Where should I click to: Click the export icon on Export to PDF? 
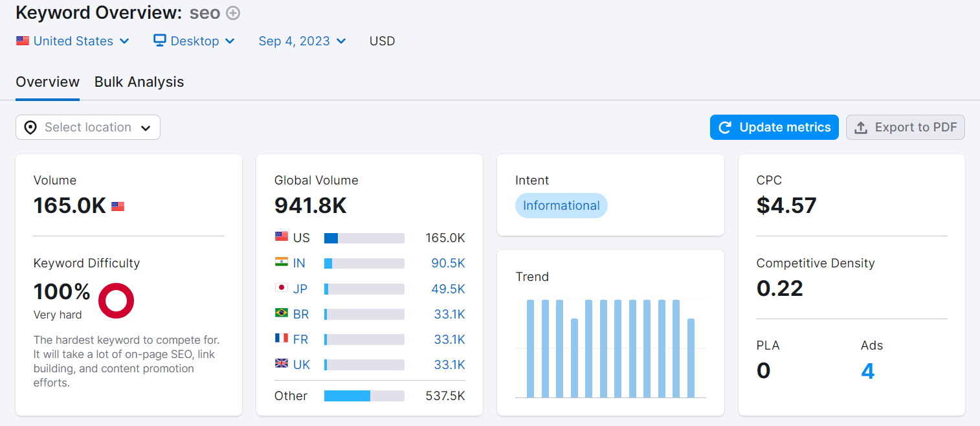tap(861, 127)
